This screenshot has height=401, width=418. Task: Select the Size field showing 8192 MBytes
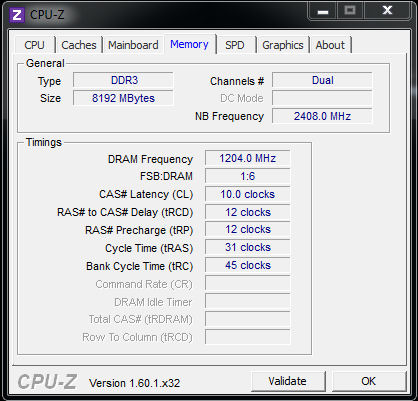pos(123,98)
